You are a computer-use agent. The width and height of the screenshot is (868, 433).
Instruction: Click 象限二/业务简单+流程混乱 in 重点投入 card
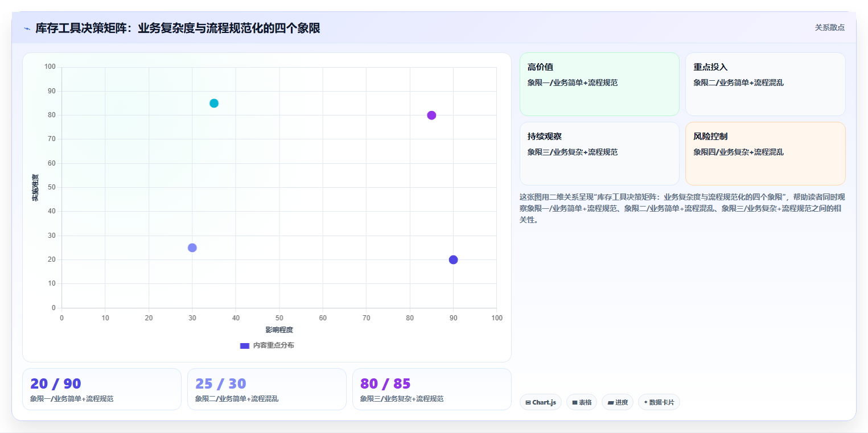click(x=738, y=83)
